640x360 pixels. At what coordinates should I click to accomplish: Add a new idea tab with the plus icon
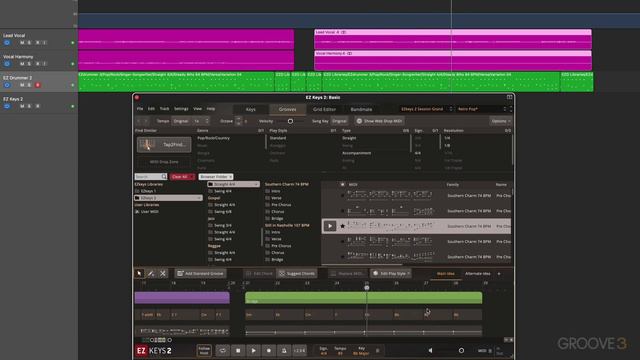[x=499, y=273]
